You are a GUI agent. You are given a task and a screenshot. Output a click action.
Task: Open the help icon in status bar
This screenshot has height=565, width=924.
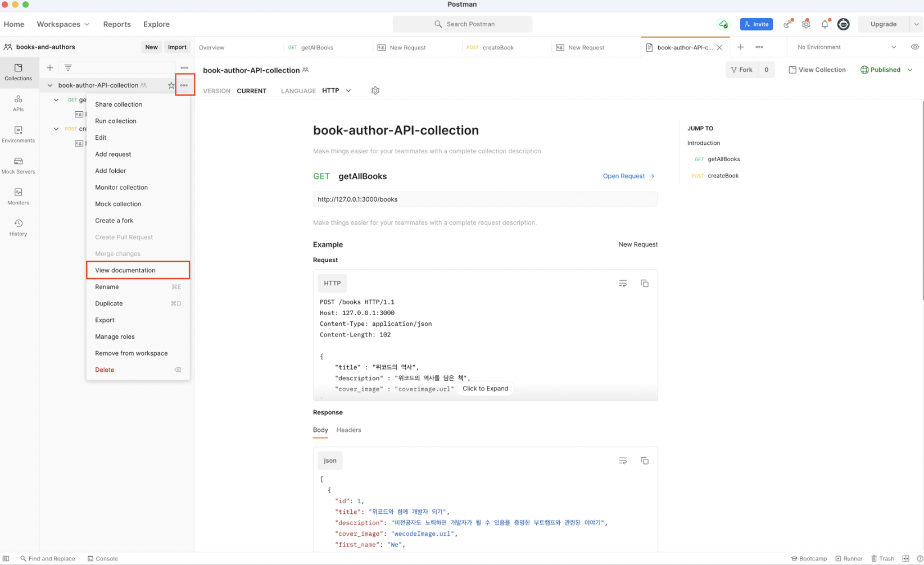pyautogui.click(x=920, y=558)
